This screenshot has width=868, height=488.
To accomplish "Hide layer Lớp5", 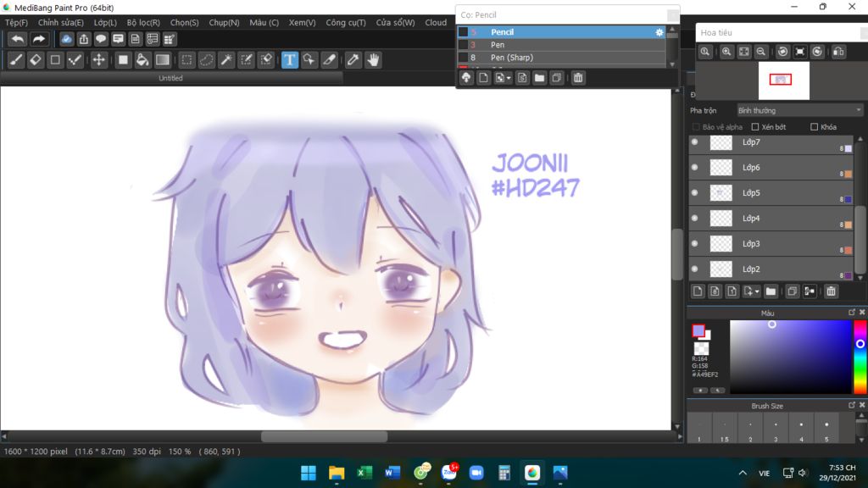I will point(695,192).
